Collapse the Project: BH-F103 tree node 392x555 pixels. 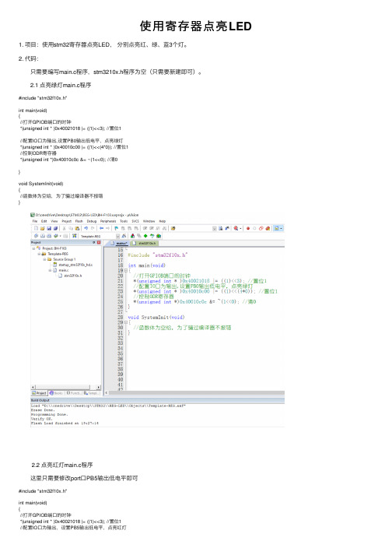34,248
